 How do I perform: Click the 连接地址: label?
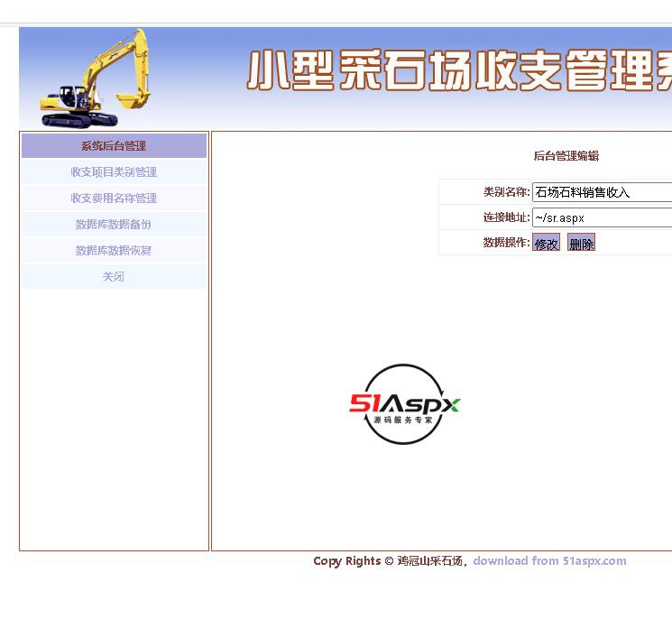[x=507, y=217]
